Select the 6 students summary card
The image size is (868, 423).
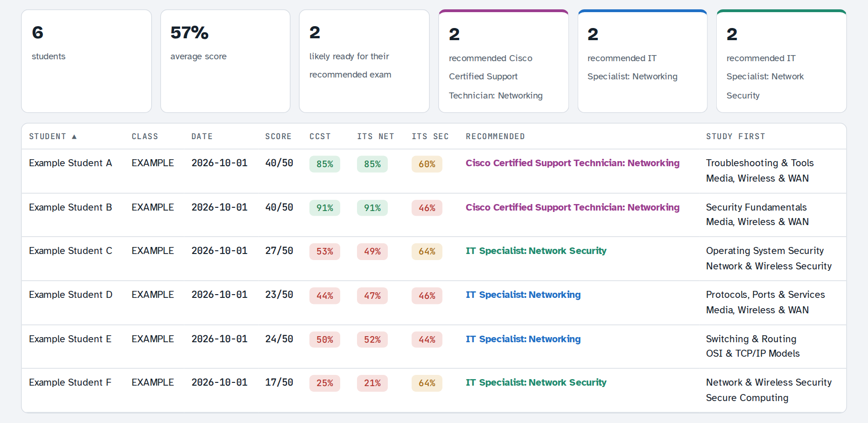tap(86, 61)
